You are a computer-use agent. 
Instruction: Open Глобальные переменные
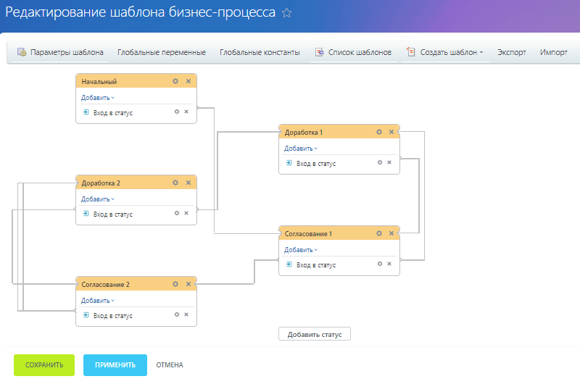pyautogui.click(x=162, y=52)
